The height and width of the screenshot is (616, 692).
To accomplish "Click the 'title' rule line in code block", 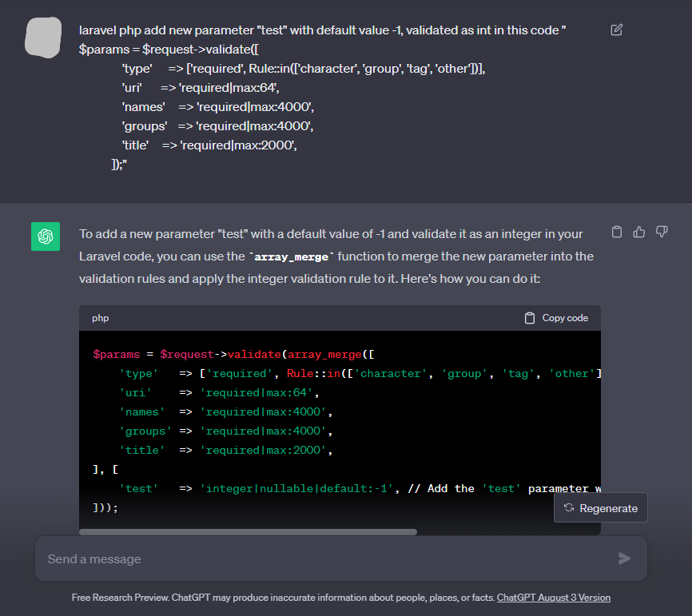I will (x=225, y=451).
